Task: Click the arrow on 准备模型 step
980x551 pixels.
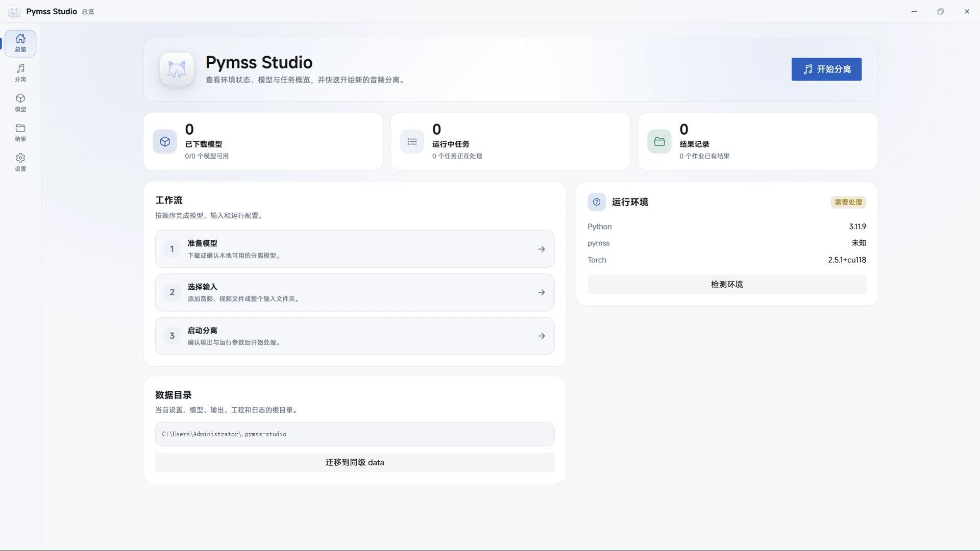Action: coord(542,249)
